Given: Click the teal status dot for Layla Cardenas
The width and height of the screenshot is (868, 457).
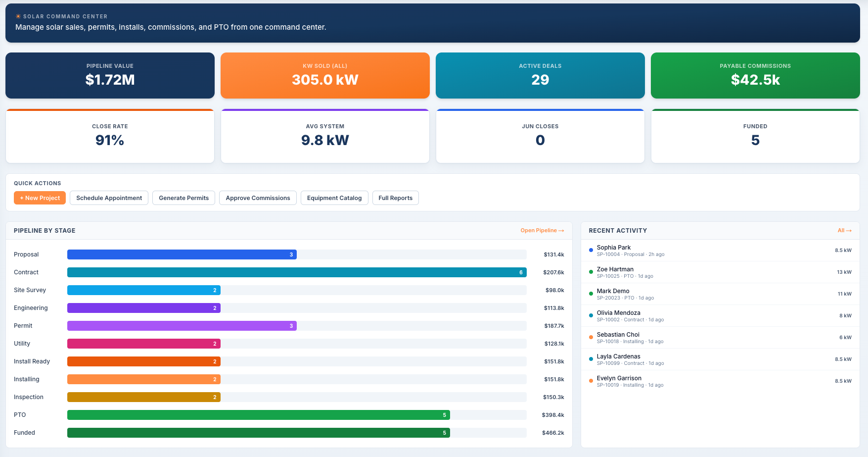Looking at the screenshot, I should pos(591,359).
